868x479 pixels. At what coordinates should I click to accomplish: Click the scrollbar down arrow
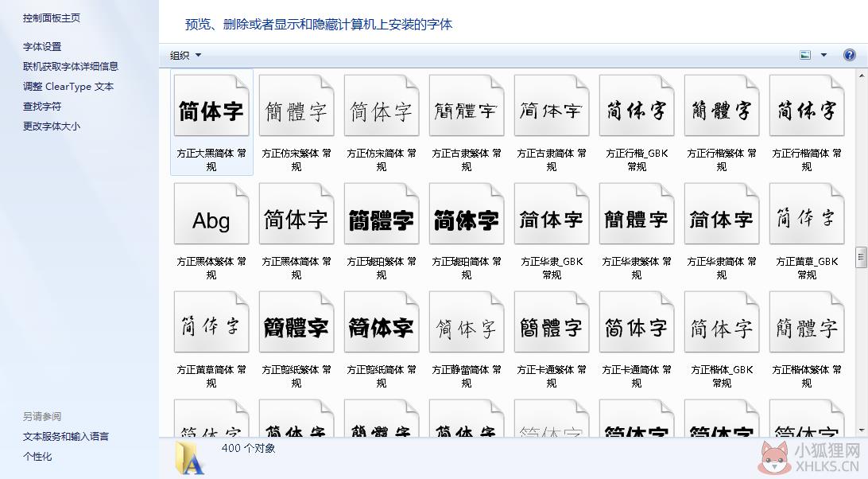click(862, 430)
